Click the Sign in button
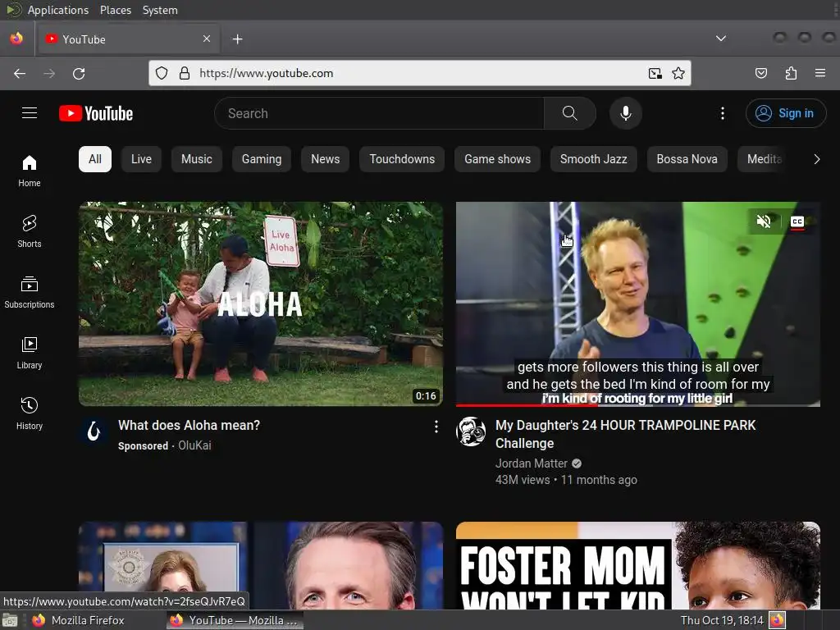The width and height of the screenshot is (840, 630). click(x=785, y=113)
